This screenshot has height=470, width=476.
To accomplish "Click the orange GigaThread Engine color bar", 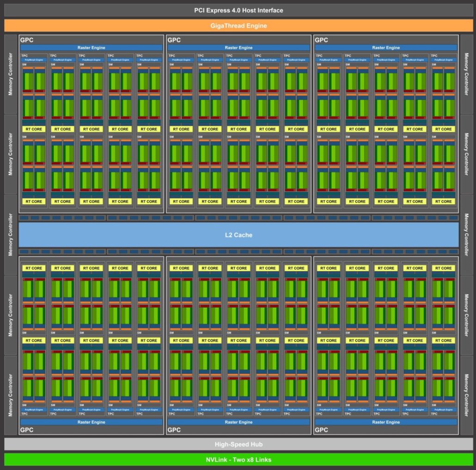I will (x=238, y=26).
